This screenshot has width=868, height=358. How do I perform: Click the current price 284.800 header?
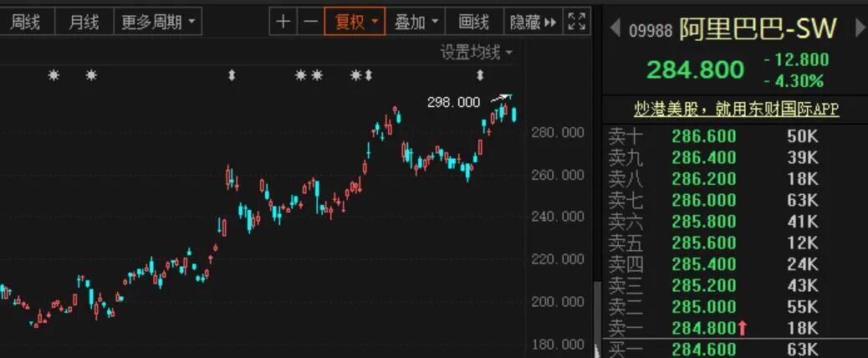pos(695,70)
